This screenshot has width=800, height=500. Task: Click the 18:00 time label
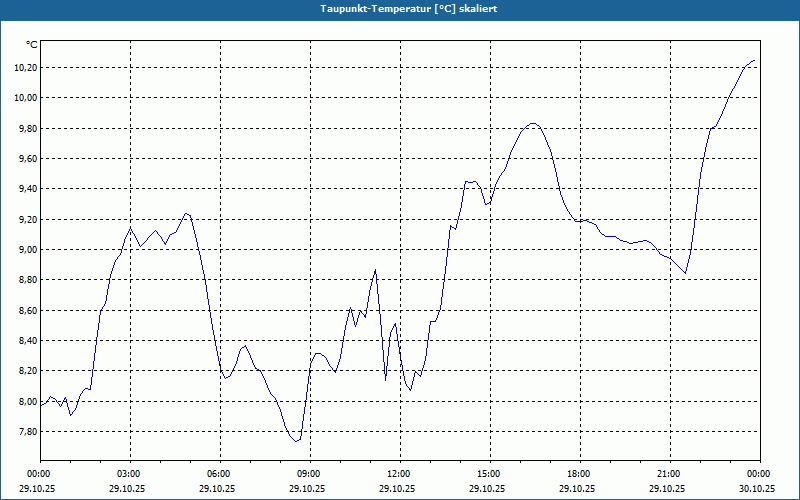[x=580, y=474]
